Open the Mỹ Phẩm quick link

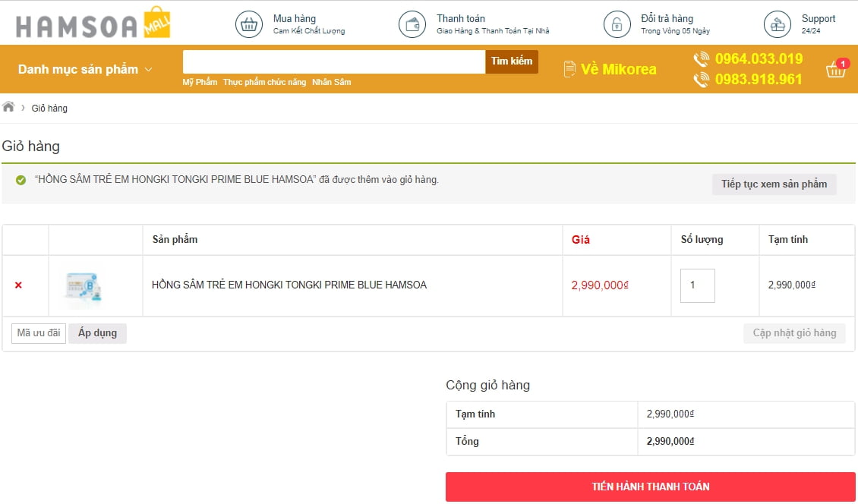coord(200,82)
